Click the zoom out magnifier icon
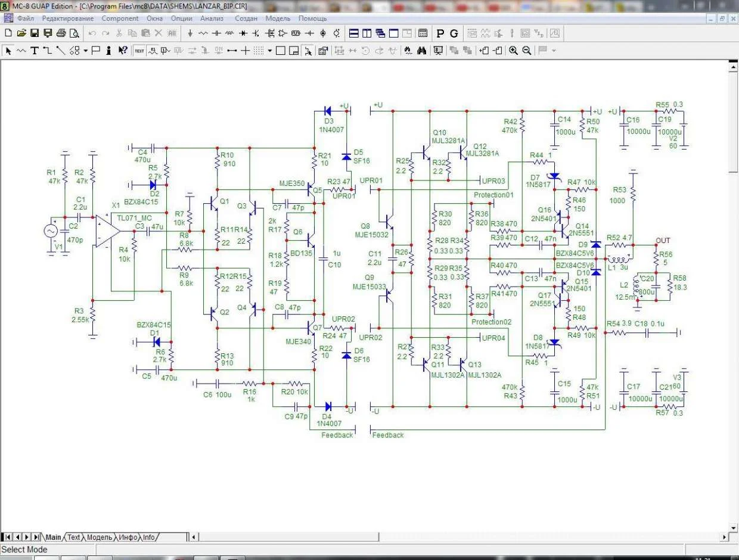This screenshot has width=739, height=560. (527, 51)
